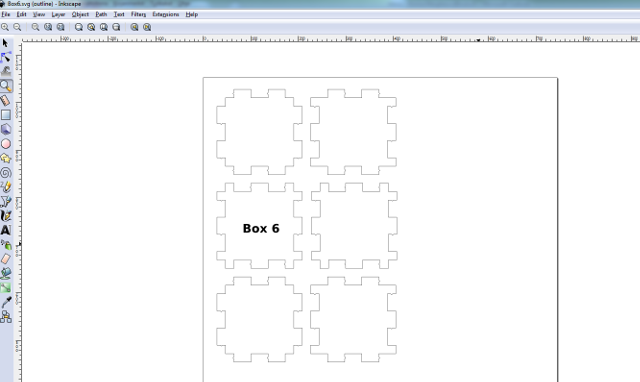The width and height of the screenshot is (640, 382).
Task: Open the Extensions menu
Action: [165, 14]
